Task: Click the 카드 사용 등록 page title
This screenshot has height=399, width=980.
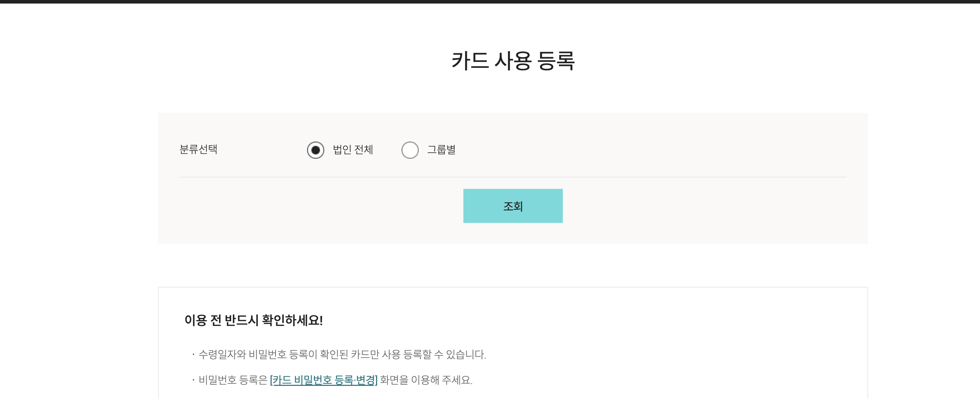Action: pyautogui.click(x=512, y=61)
